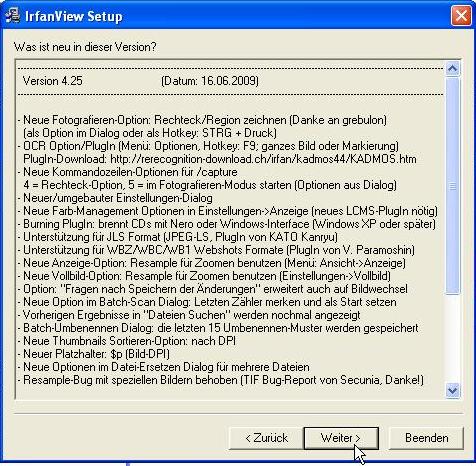Select the Neuer Platzhalter $p line
This screenshot has width=476, height=466.
pos(94,354)
